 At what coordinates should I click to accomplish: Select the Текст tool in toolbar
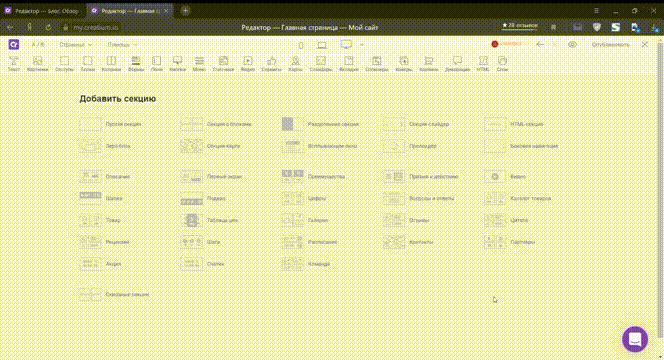point(14,64)
